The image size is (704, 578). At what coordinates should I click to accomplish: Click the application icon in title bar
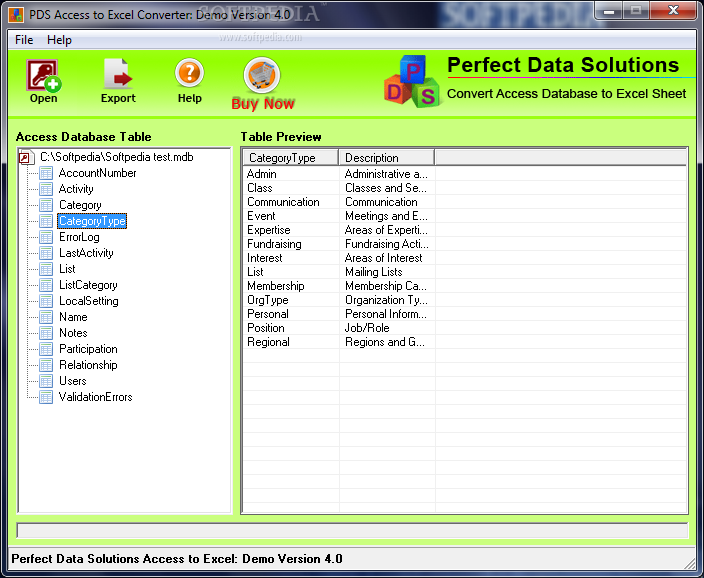click(16, 15)
